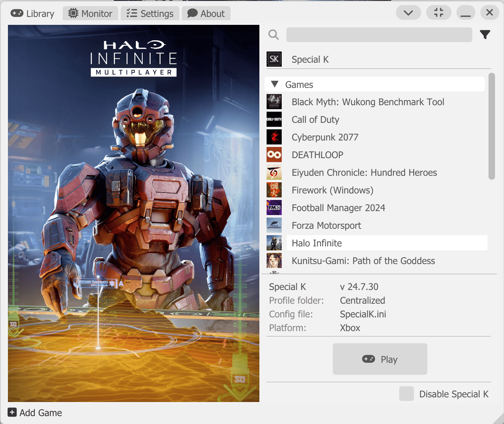Click the v 24.7.30 version text

pos(359,287)
